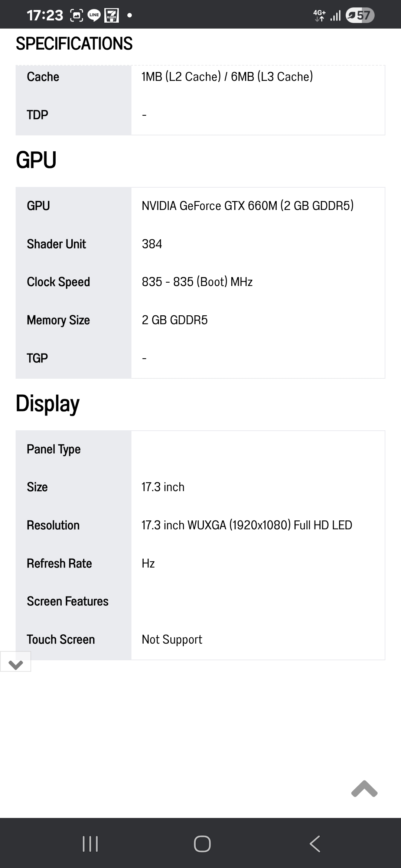This screenshot has width=401, height=868.
Task: Tap the clock time 17:23
Action: point(45,15)
